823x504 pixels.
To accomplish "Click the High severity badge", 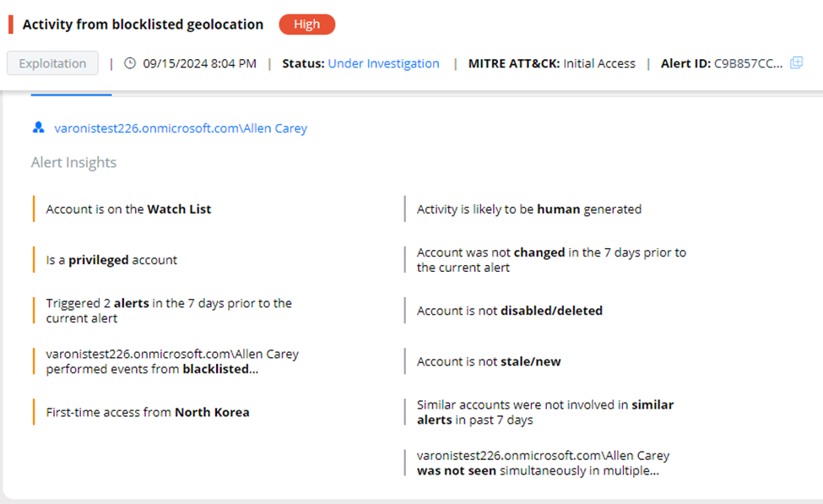I will click(306, 24).
